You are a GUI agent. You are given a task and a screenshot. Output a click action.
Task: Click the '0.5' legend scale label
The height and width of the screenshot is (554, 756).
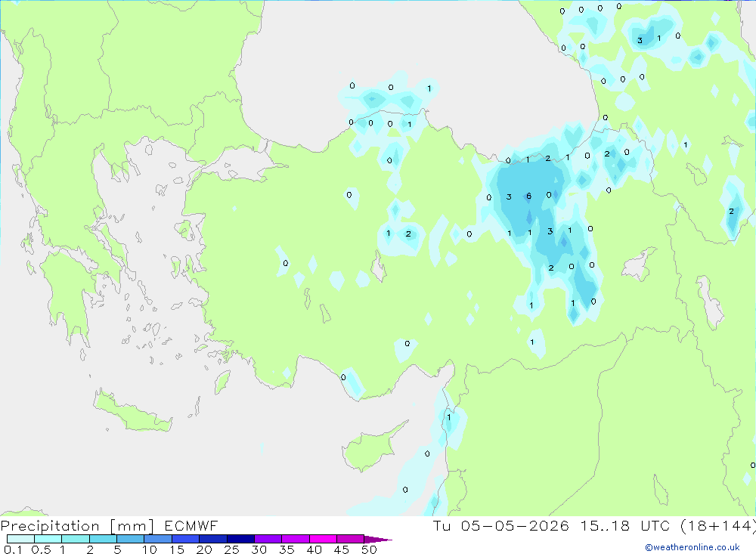point(41,549)
